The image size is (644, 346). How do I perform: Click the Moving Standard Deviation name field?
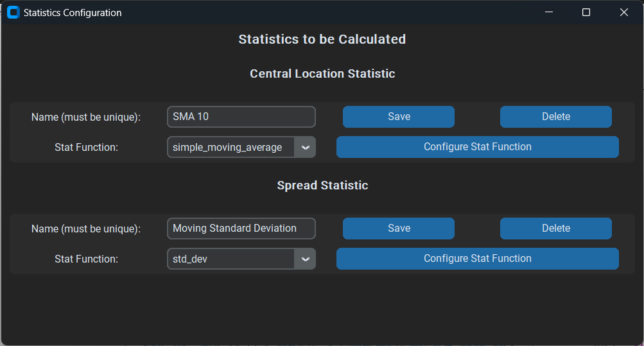coord(241,228)
